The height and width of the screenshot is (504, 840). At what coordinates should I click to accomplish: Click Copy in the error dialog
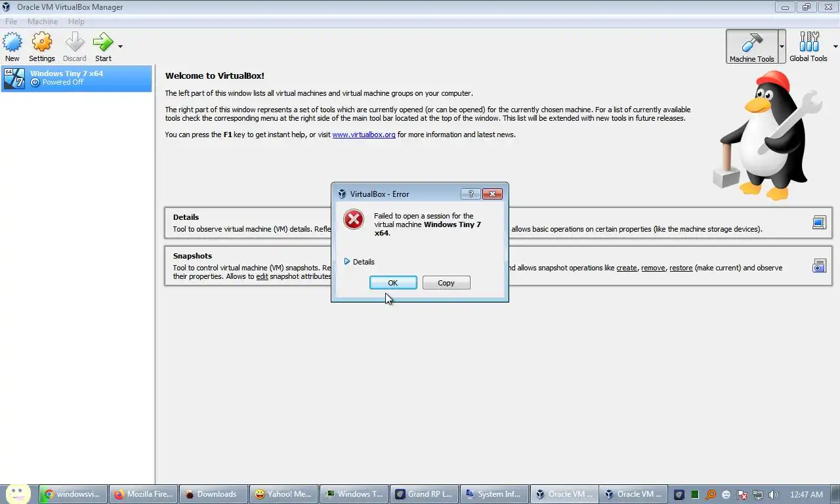(x=446, y=283)
